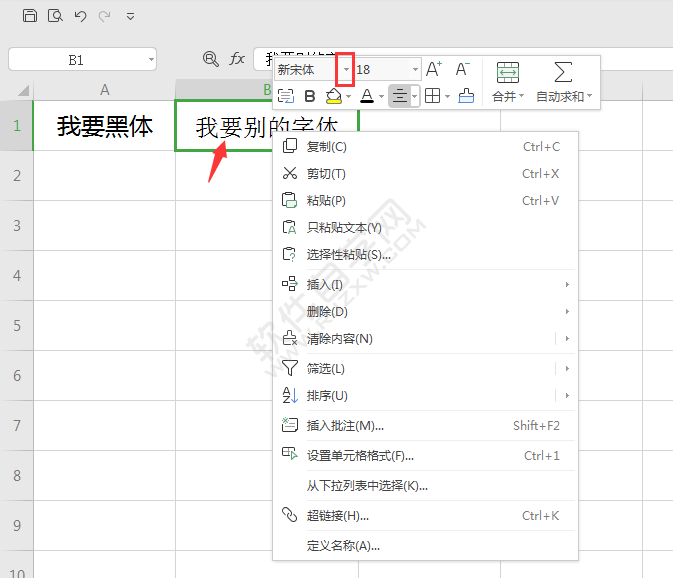The height and width of the screenshot is (578, 673).
Task: Choose 超链接(H)... menu entry
Action: 425,516
